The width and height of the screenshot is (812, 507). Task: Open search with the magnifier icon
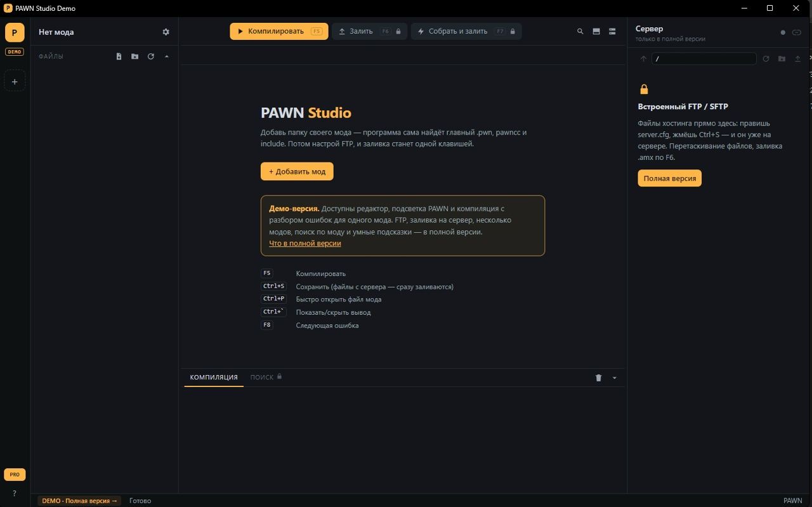pos(580,31)
